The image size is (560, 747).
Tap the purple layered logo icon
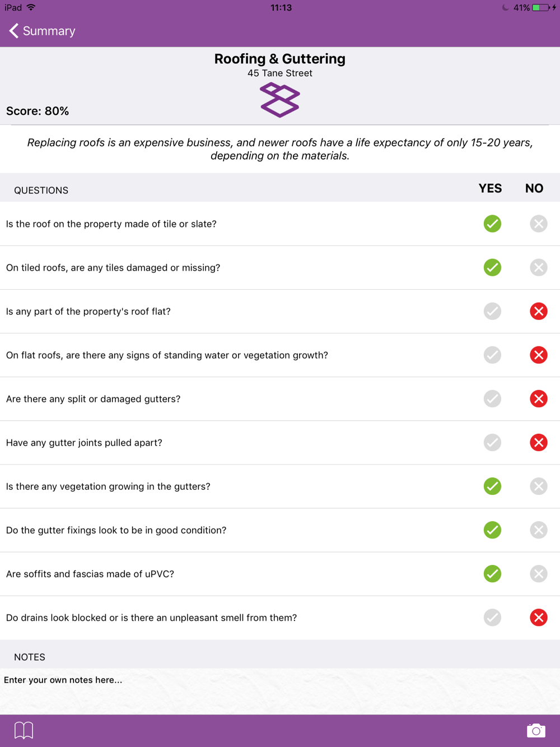(x=280, y=100)
